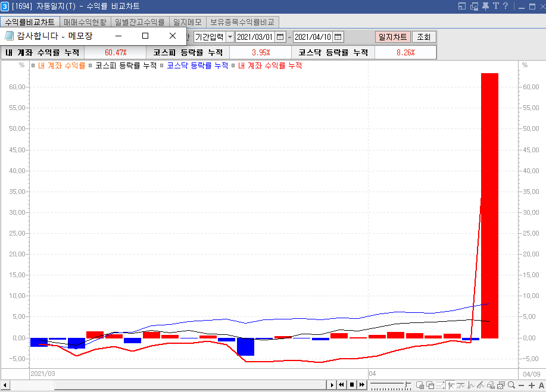Expand the 기간입력 dropdown arrow
Viewport: 546px width, 392px height.
pyautogui.click(x=230, y=37)
